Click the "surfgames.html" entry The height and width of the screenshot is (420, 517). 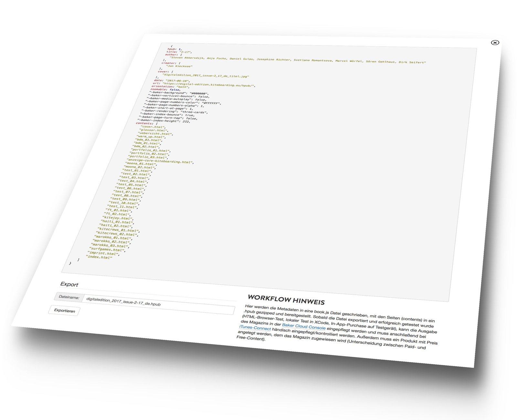(x=107, y=249)
